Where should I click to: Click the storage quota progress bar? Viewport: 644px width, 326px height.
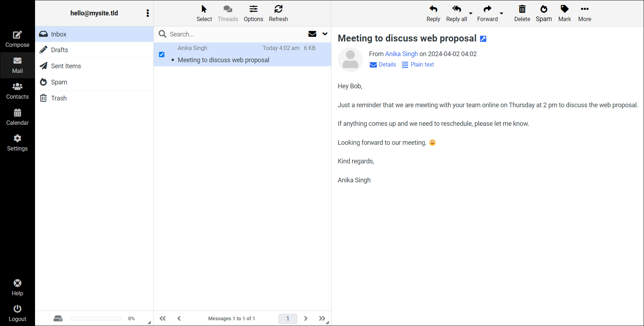click(96, 318)
